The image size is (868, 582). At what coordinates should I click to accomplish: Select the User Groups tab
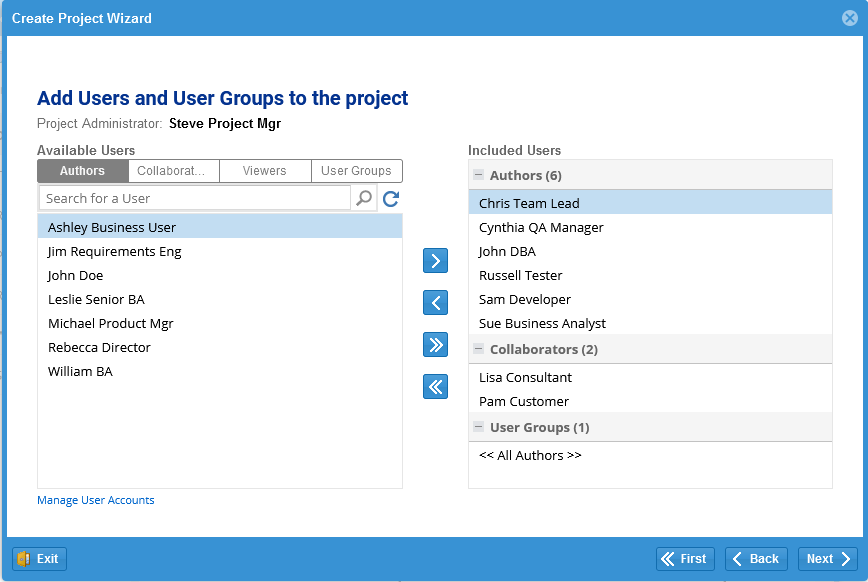(356, 171)
